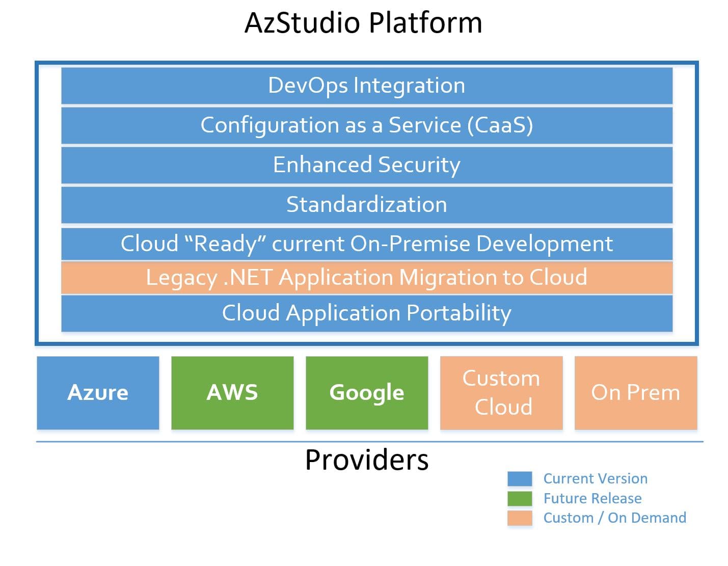
Task: Click the AzStudio Platform title
Action: pyautogui.click(x=364, y=22)
